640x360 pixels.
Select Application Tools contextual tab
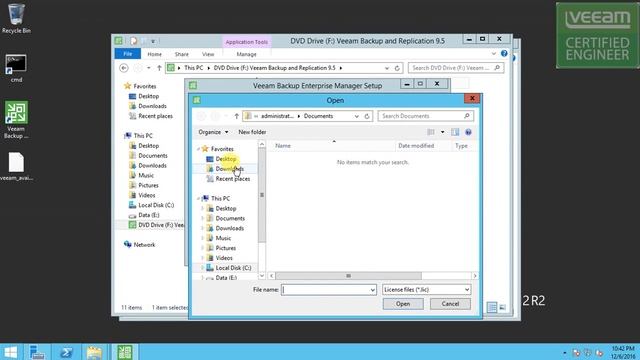(247, 42)
